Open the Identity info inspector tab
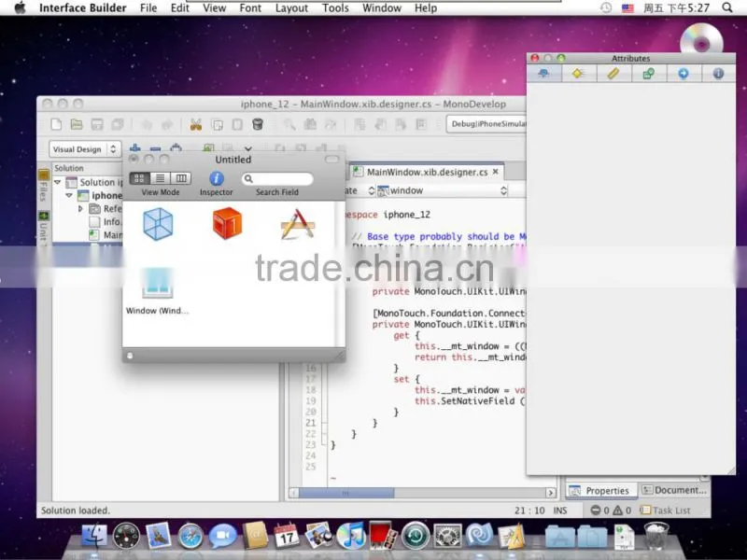 [x=718, y=74]
